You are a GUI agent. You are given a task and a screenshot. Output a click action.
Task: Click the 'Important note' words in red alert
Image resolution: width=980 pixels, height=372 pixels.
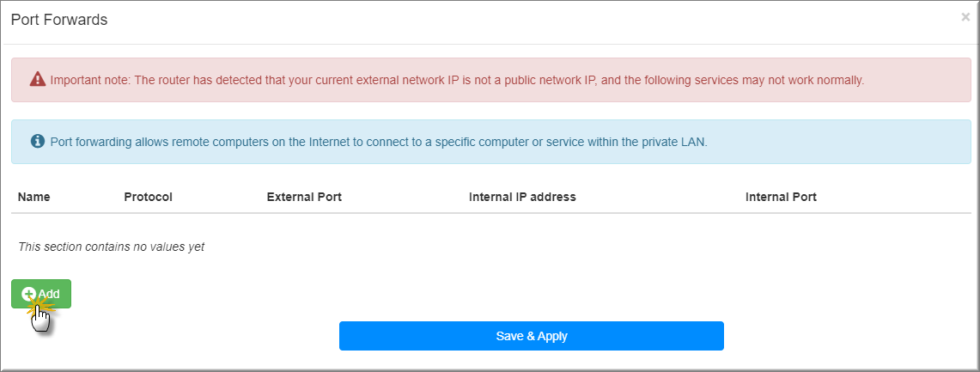click(89, 80)
